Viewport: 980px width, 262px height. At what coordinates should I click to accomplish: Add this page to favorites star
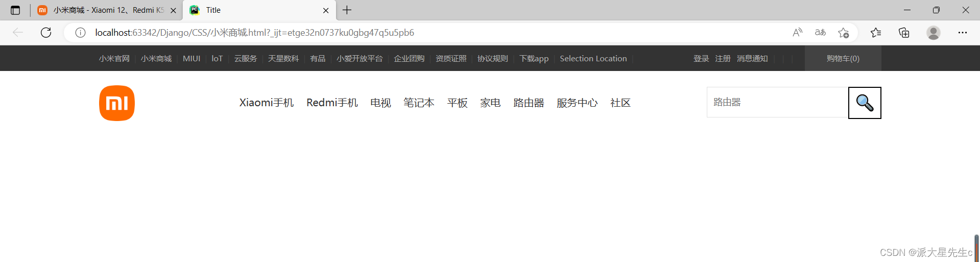[x=843, y=33]
